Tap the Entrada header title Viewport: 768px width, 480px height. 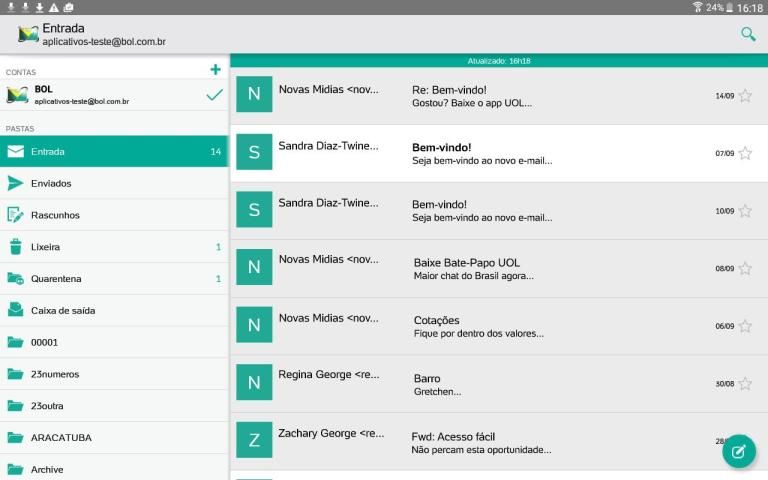63,28
